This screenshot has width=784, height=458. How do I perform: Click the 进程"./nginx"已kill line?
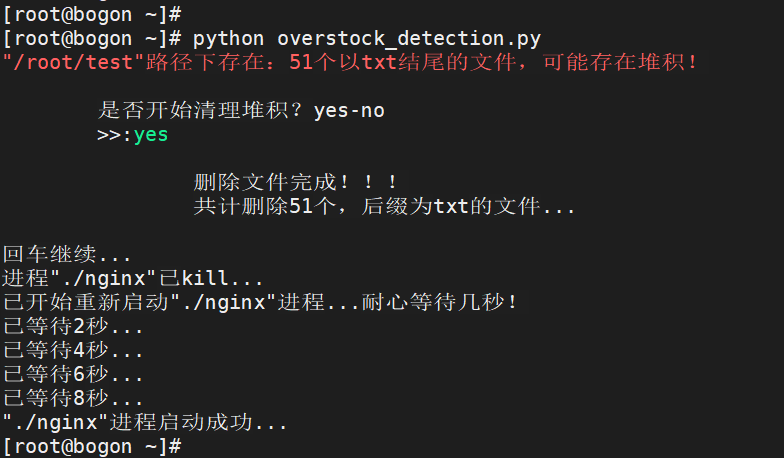[133, 279]
